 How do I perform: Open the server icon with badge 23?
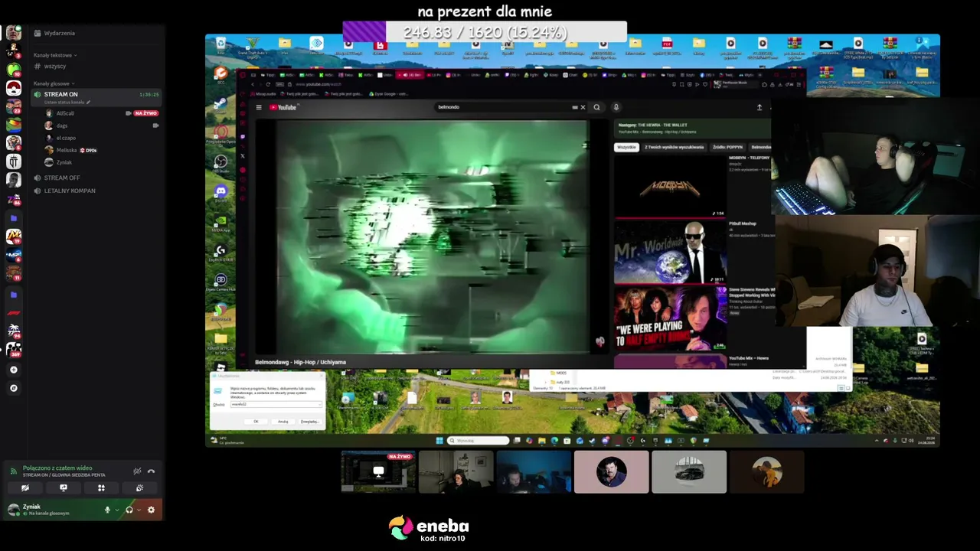pyautogui.click(x=14, y=106)
